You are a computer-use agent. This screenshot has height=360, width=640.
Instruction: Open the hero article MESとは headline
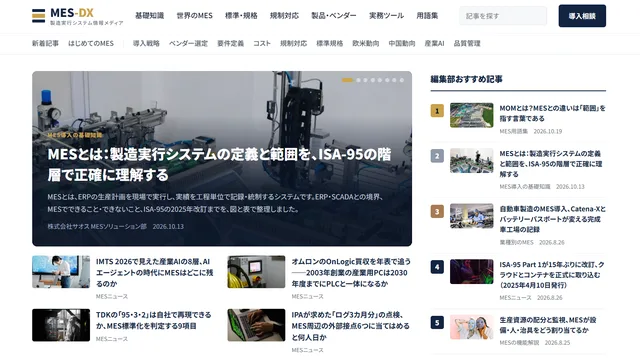220,164
